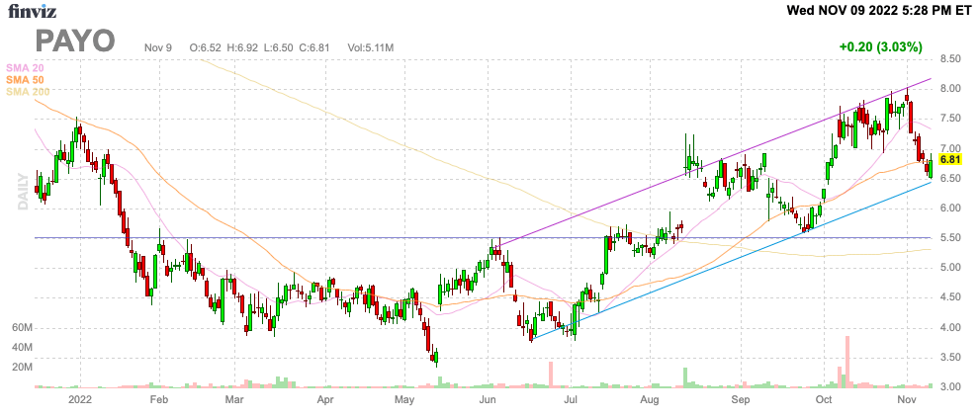The width and height of the screenshot is (980, 417).
Task: Select the SMA 20 legend label
Action: pyautogui.click(x=25, y=67)
